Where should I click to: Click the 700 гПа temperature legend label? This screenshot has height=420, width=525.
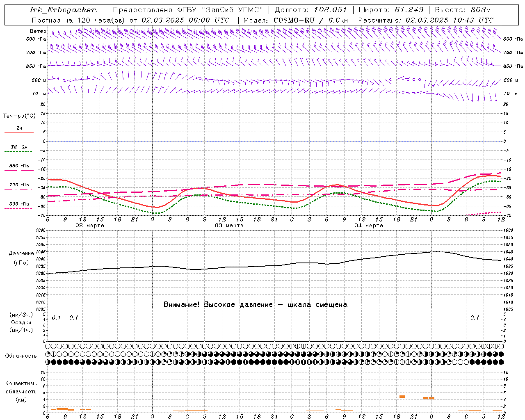(19, 185)
